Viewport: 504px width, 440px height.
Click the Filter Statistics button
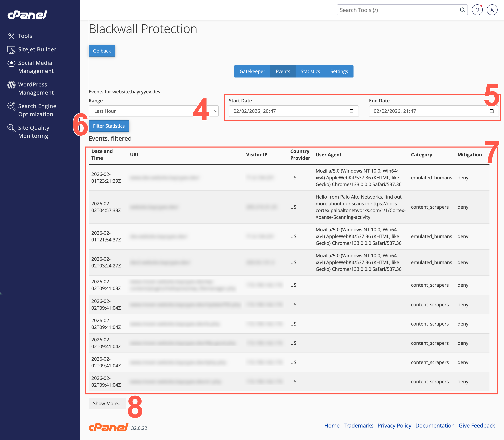tap(109, 126)
